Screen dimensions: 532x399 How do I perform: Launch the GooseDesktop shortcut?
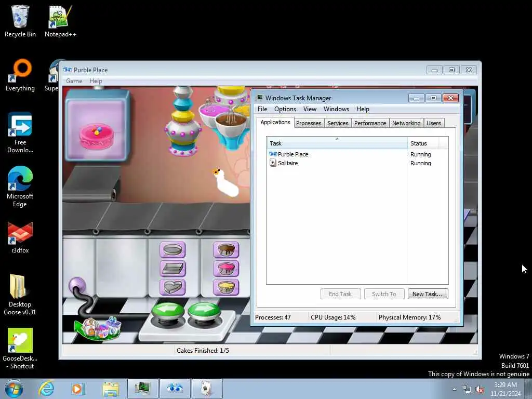coord(20,349)
